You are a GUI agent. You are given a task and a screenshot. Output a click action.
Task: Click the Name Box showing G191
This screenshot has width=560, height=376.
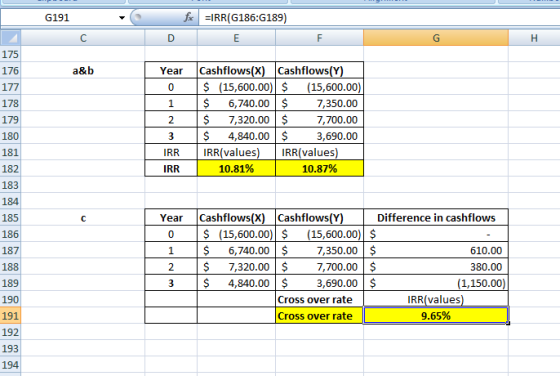57,17
